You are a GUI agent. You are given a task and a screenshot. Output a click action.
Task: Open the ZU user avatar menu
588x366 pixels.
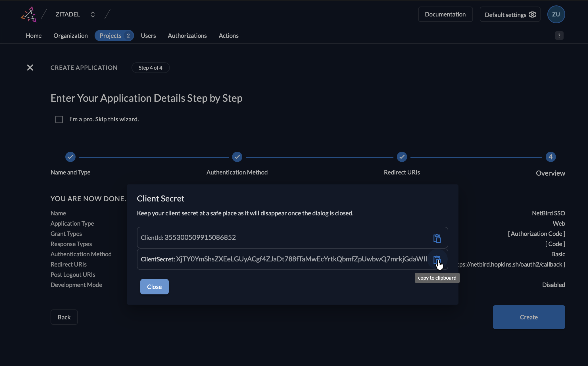[556, 14]
